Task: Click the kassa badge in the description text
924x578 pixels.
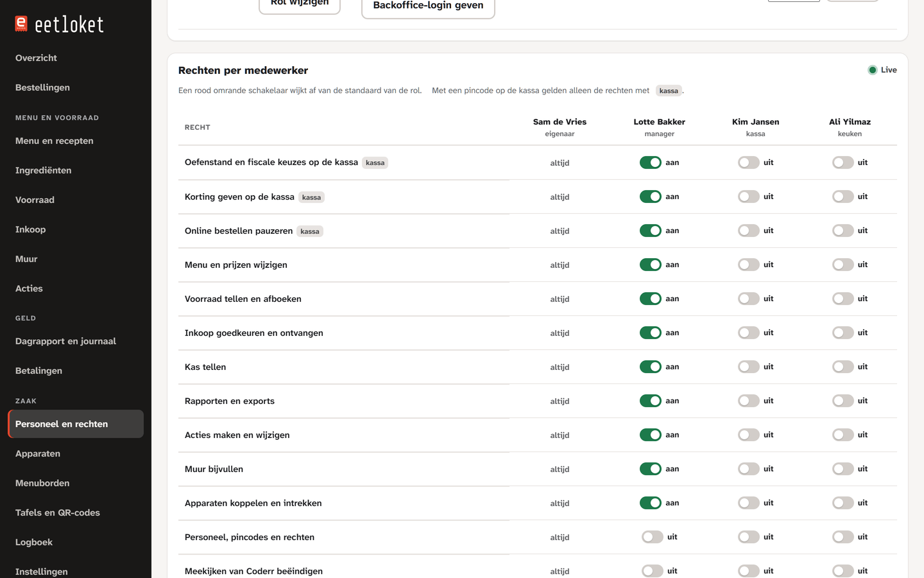Action: point(669,91)
